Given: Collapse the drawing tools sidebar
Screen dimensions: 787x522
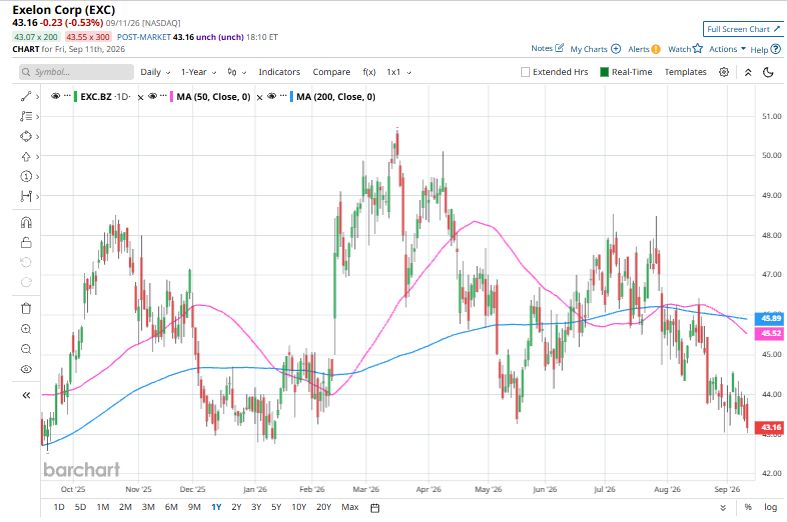Looking at the screenshot, I should point(26,396).
